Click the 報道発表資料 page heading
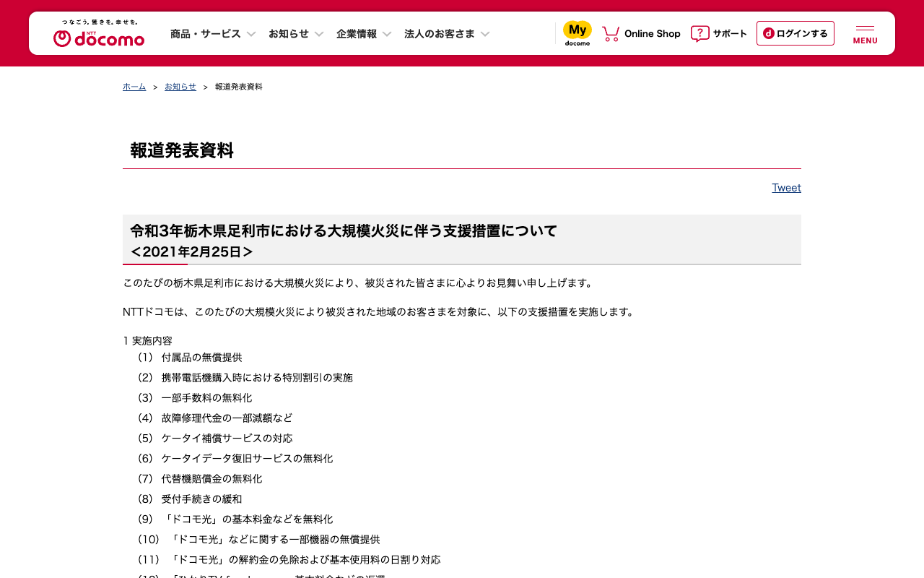Viewport: 924px width, 578px height. point(182,150)
